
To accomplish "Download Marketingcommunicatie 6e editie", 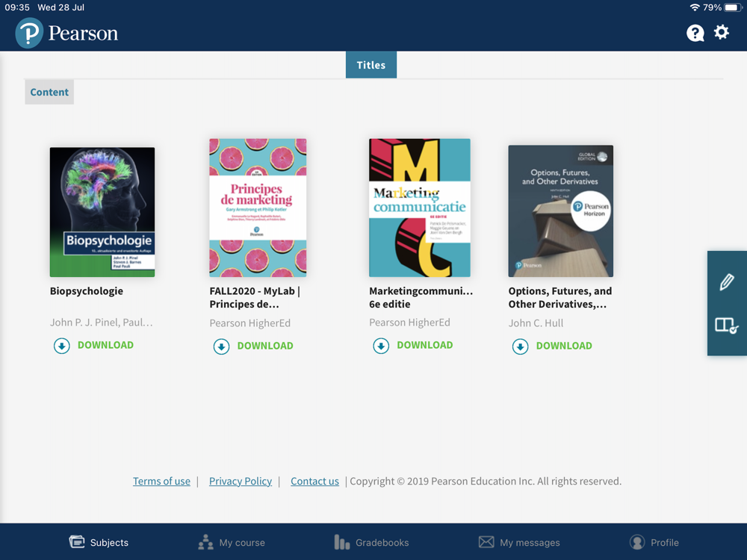I will 424,345.
